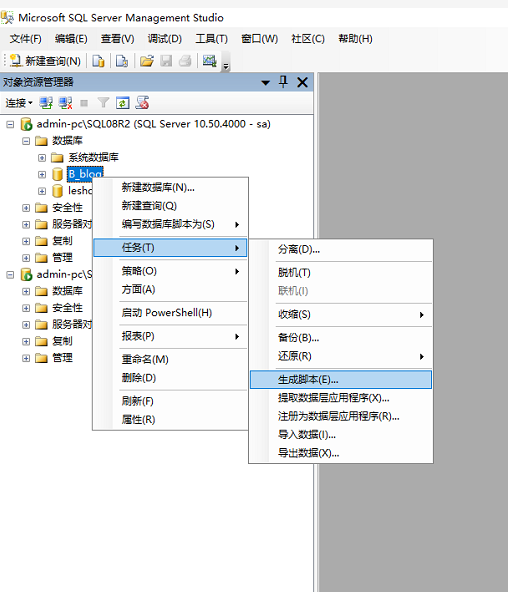The image size is (508, 592).
Task: Open the Object Explorer window position dropdown arrow
Action: coord(266,83)
